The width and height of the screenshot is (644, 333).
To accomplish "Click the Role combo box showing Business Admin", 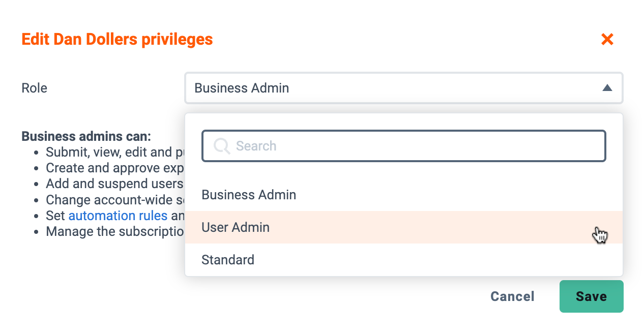I will coord(404,88).
